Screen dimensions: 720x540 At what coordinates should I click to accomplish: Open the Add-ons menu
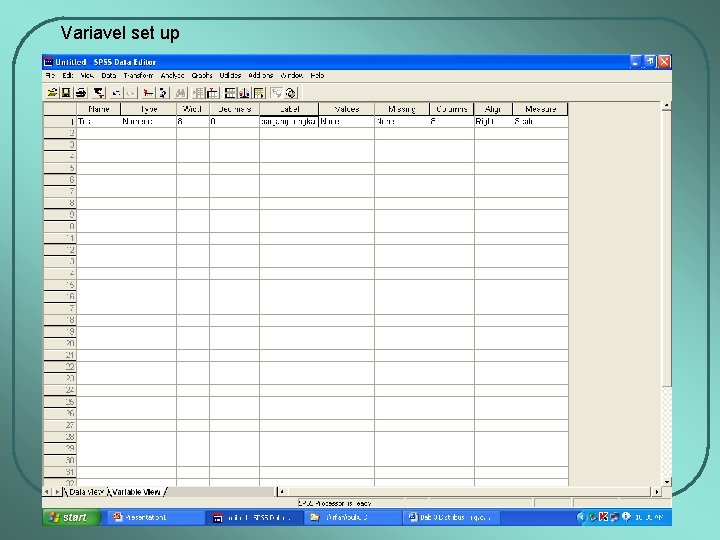(260, 75)
